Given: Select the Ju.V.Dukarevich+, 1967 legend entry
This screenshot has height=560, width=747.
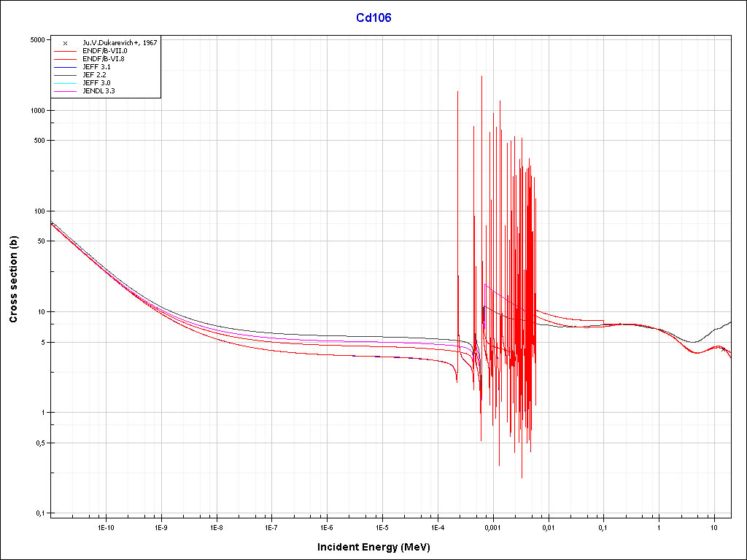Looking at the screenshot, I should pos(120,43).
